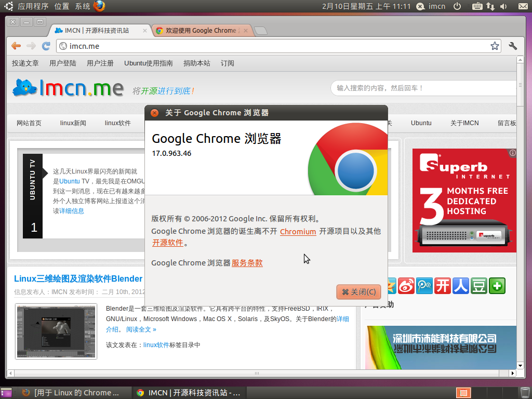Screen dimensions: 532x399
Task: Open the 用户注册 menu link
Action: pyautogui.click(x=100, y=63)
